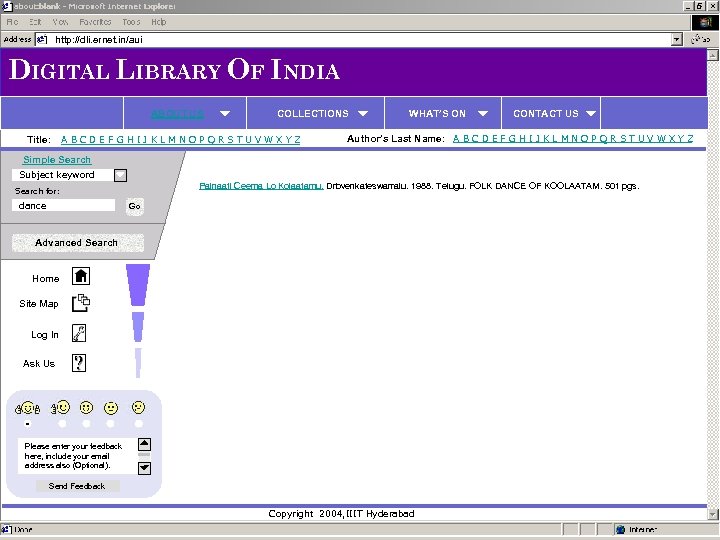Screen dimensions: 720x540
Task: Browse titles starting with letter A
Action: click(64, 140)
